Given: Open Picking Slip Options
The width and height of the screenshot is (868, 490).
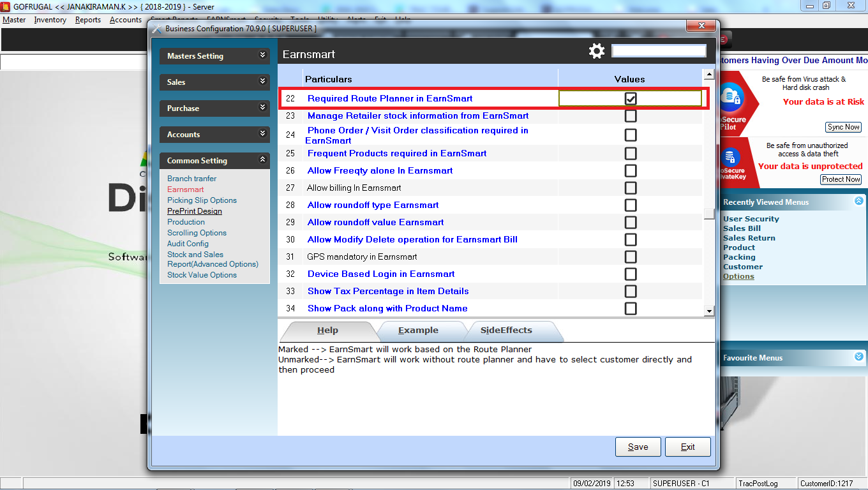Looking at the screenshot, I should point(202,200).
